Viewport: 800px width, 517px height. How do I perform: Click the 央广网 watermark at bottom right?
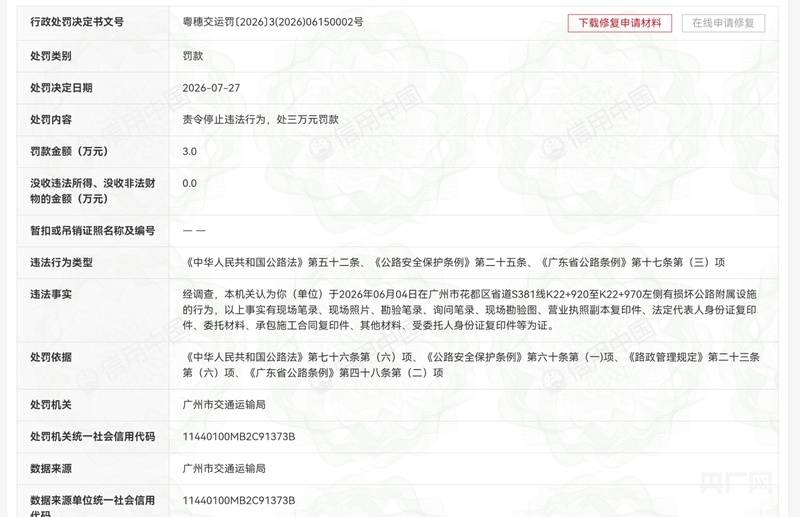(x=735, y=482)
